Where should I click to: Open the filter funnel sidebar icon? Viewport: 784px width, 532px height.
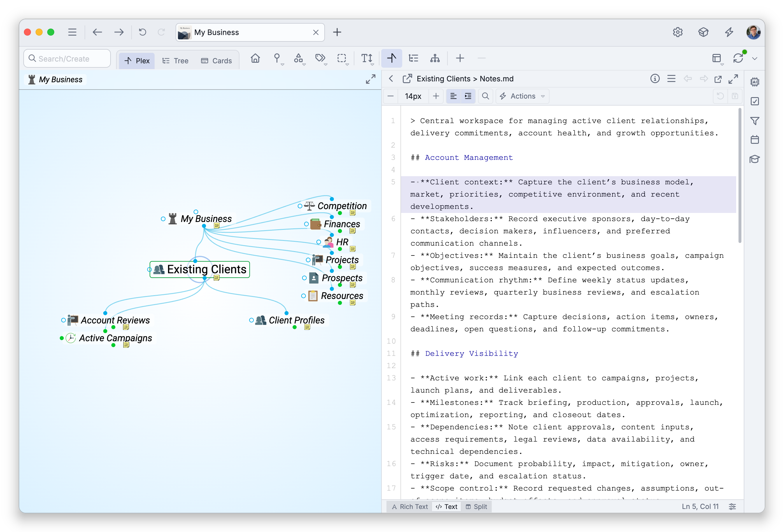(755, 121)
